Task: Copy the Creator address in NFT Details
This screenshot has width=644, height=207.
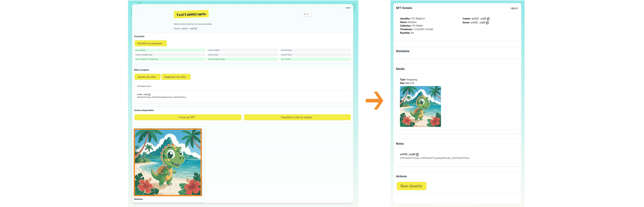Action: click(x=488, y=19)
